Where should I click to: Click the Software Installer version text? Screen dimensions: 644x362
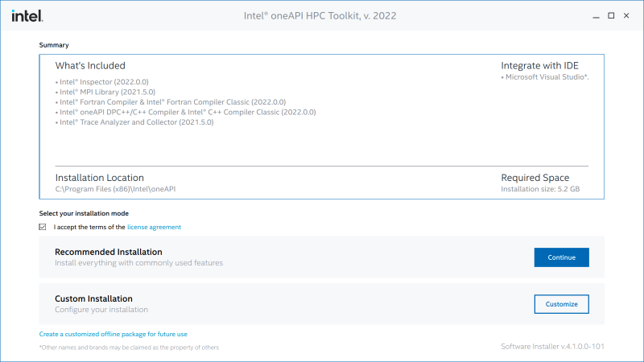click(x=552, y=346)
